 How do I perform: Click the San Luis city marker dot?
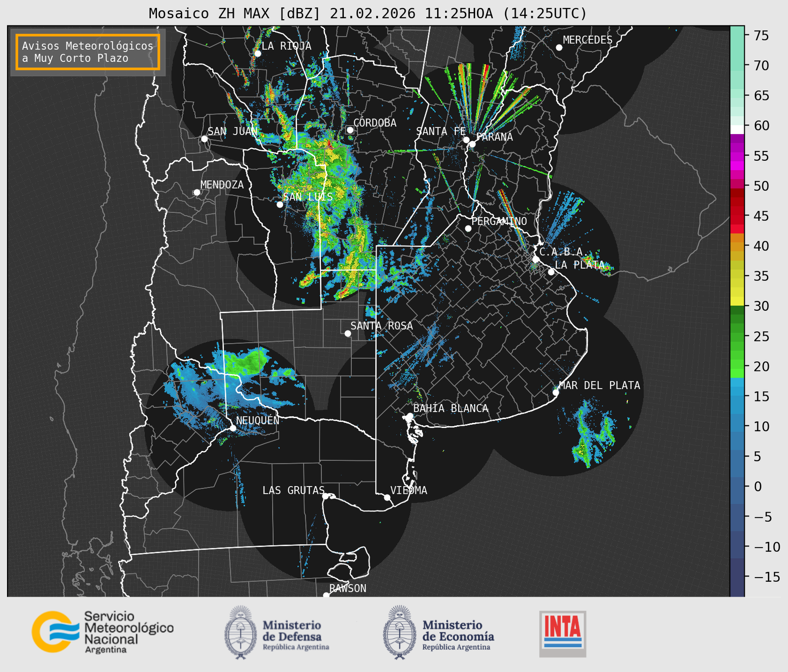click(280, 204)
